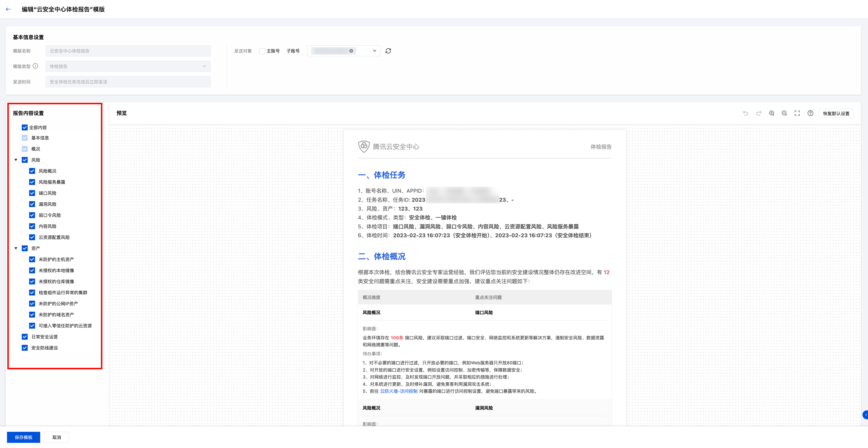Screen dimensions: 868x448
Task: Open the 子账号 dropdown
Action: [x=374, y=51]
